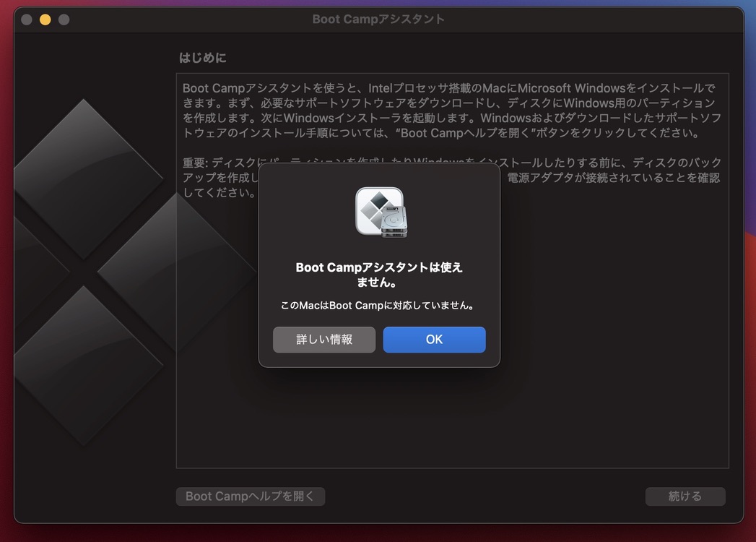The image size is (756, 542).
Task: Click the 重要 warning paragraph
Action: coord(452,177)
